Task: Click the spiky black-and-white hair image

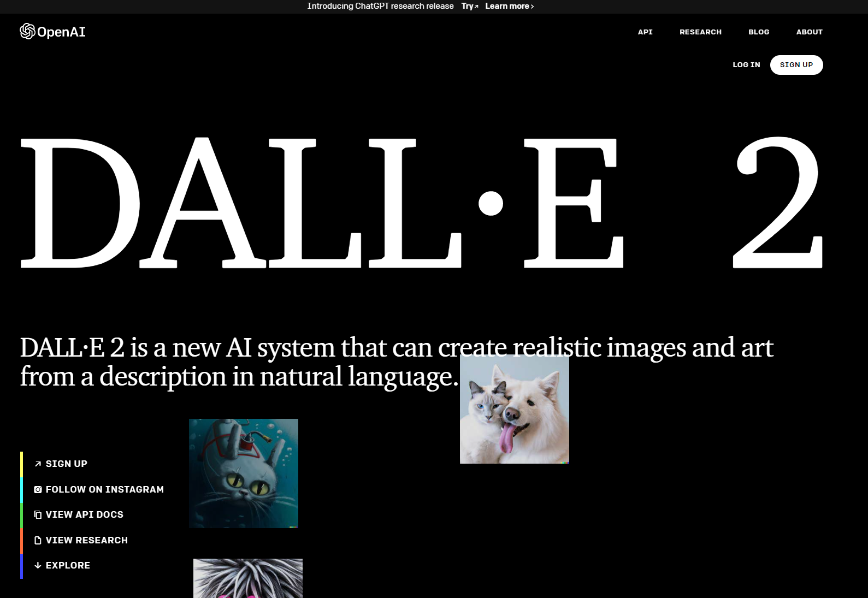Action: pos(248,578)
